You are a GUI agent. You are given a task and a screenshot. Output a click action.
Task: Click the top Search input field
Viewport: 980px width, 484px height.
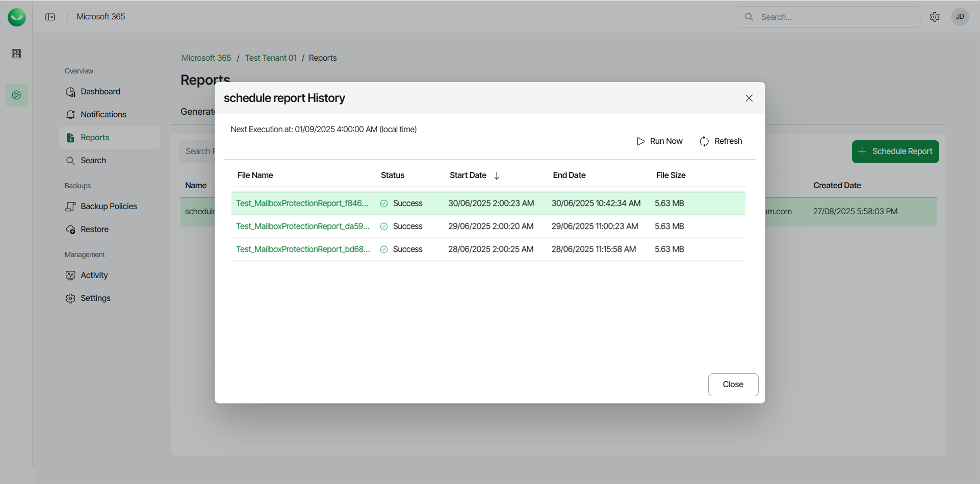[x=836, y=17]
